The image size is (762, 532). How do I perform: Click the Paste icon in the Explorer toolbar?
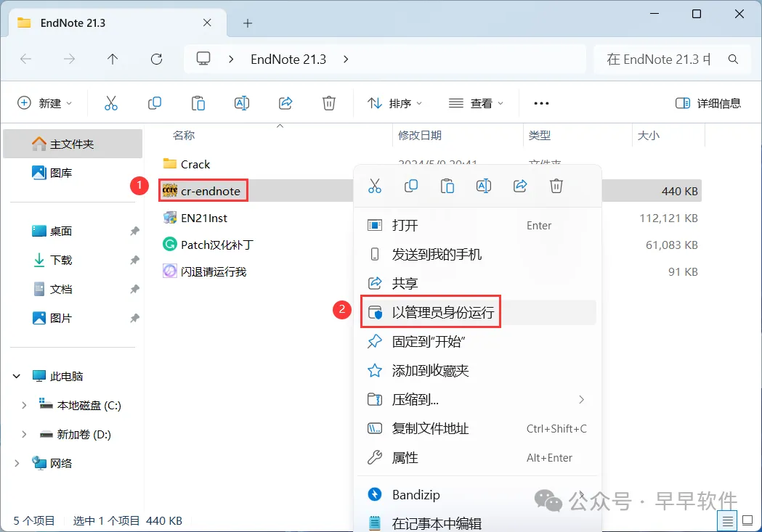[x=198, y=103]
